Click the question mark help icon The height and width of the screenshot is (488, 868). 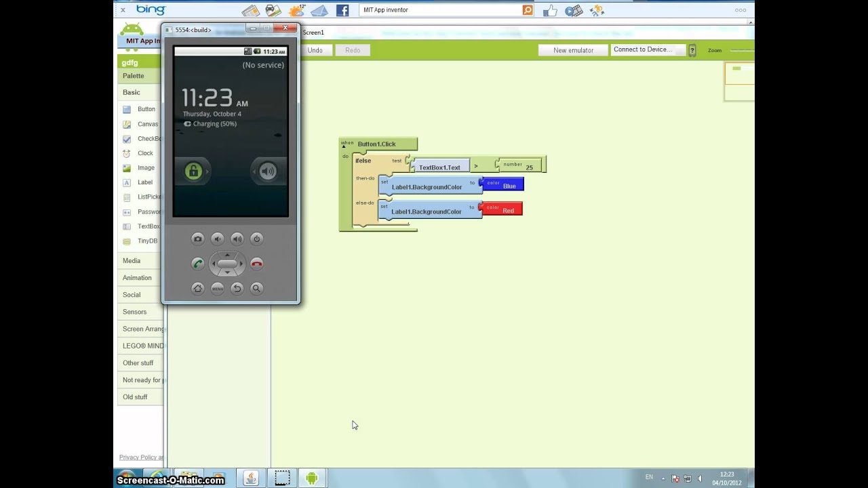coord(692,50)
